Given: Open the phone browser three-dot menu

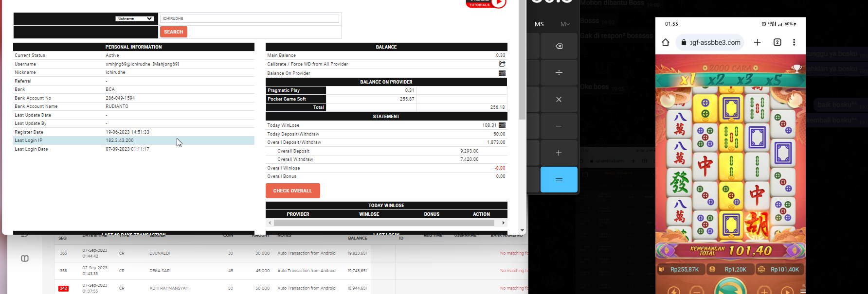Looking at the screenshot, I should (794, 42).
